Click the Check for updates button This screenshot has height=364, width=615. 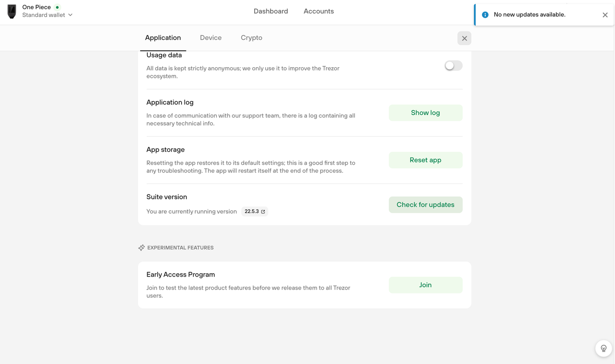(425, 205)
